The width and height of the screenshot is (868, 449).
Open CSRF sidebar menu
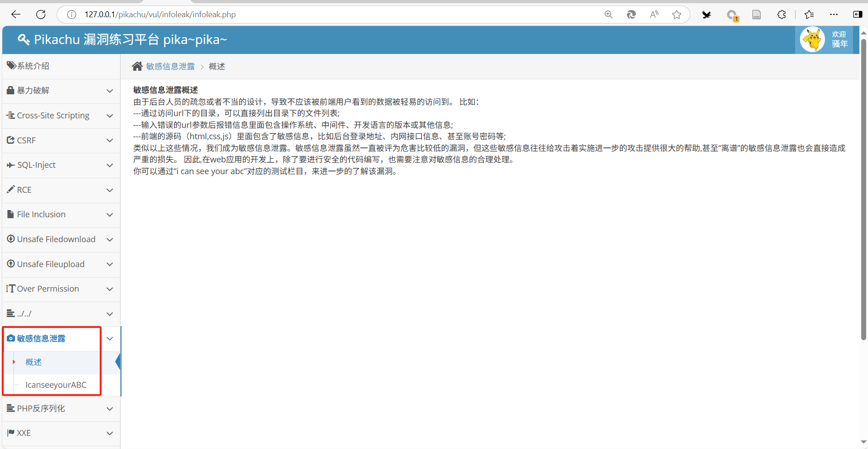click(x=61, y=141)
